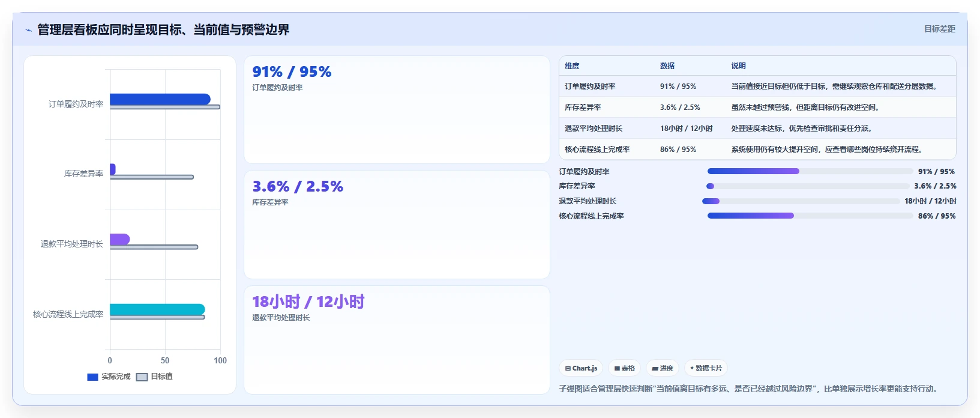The width and height of the screenshot is (980, 418).
Task: Click the 维度 column header
Action: pos(572,66)
